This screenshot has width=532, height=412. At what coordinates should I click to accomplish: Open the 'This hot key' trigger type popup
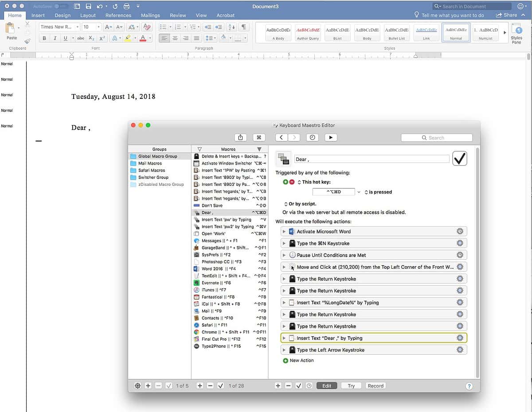(x=313, y=182)
